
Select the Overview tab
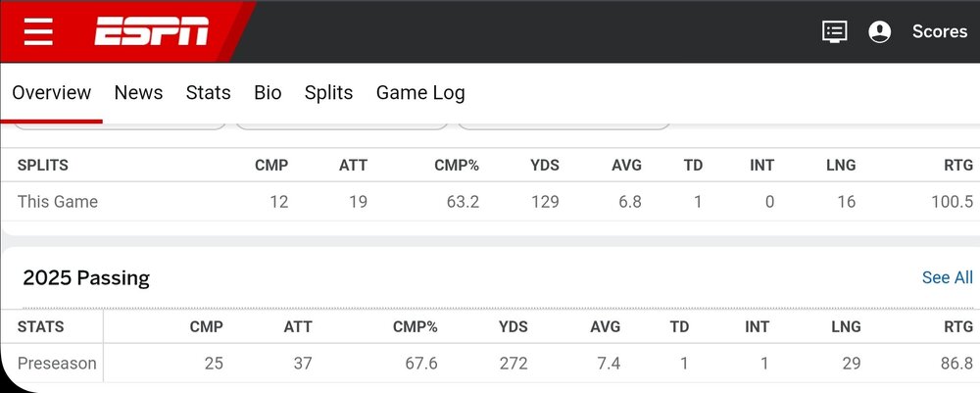point(51,93)
